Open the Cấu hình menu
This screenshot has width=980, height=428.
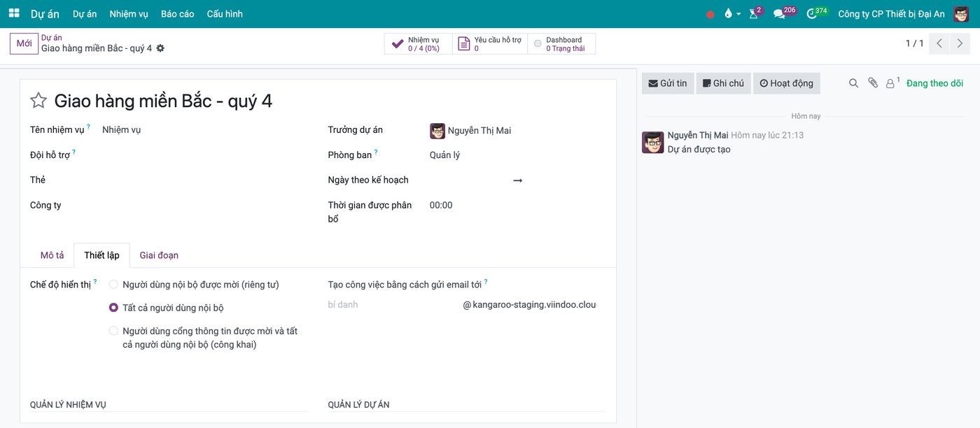[225, 14]
